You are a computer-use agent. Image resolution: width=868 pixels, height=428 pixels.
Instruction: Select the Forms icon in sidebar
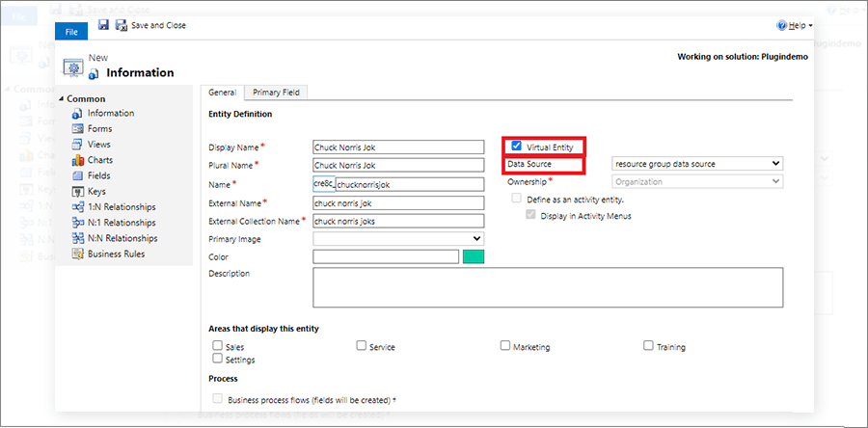[x=78, y=129]
